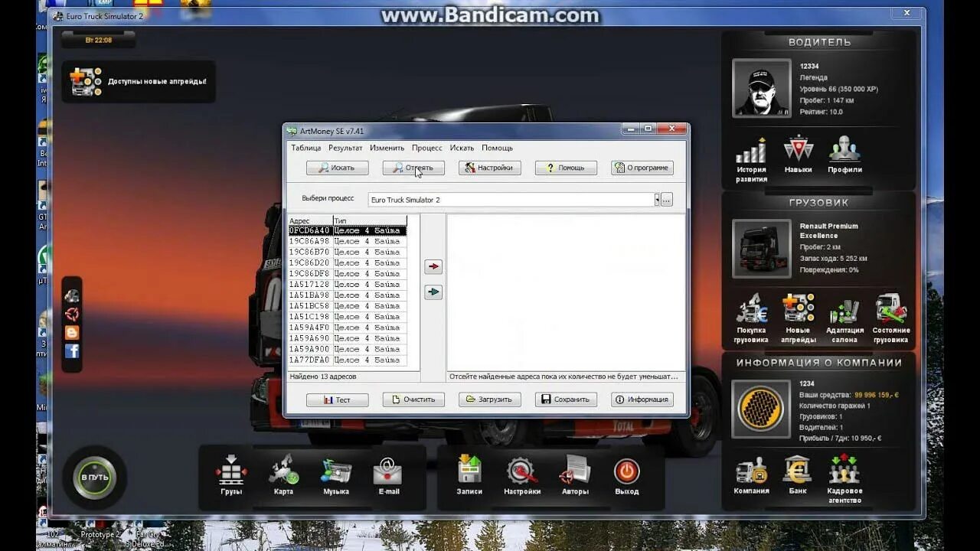Click the orange Blogger icon in side strip

click(72, 332)
